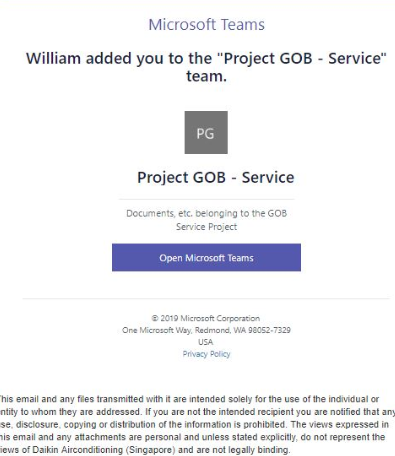Click the Microsoft Teams header title
The image size is (395, 456).
pos(206,24)
